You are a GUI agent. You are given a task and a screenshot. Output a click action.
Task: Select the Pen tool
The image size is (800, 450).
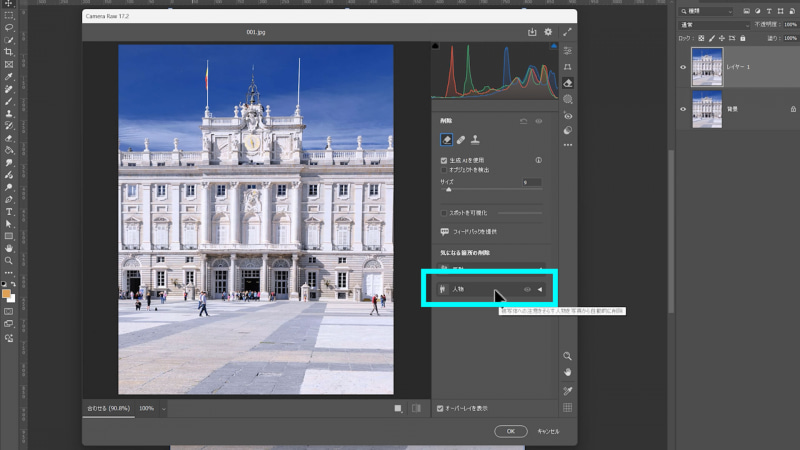coord(9,199)
